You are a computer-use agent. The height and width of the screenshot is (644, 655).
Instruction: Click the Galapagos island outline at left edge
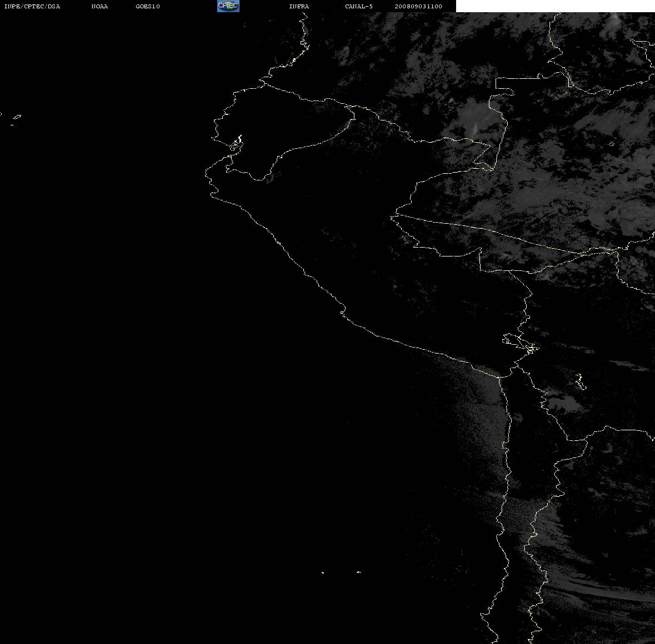16,118
